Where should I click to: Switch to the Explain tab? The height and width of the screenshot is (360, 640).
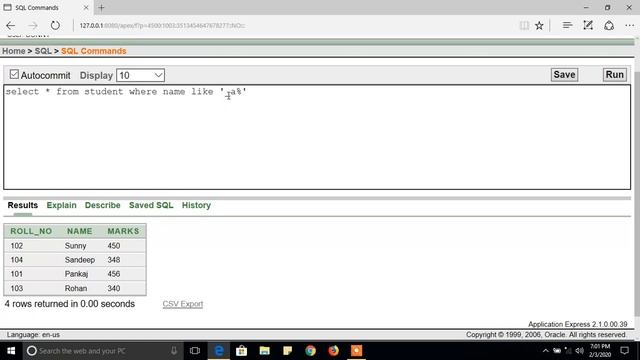point(61,205)
